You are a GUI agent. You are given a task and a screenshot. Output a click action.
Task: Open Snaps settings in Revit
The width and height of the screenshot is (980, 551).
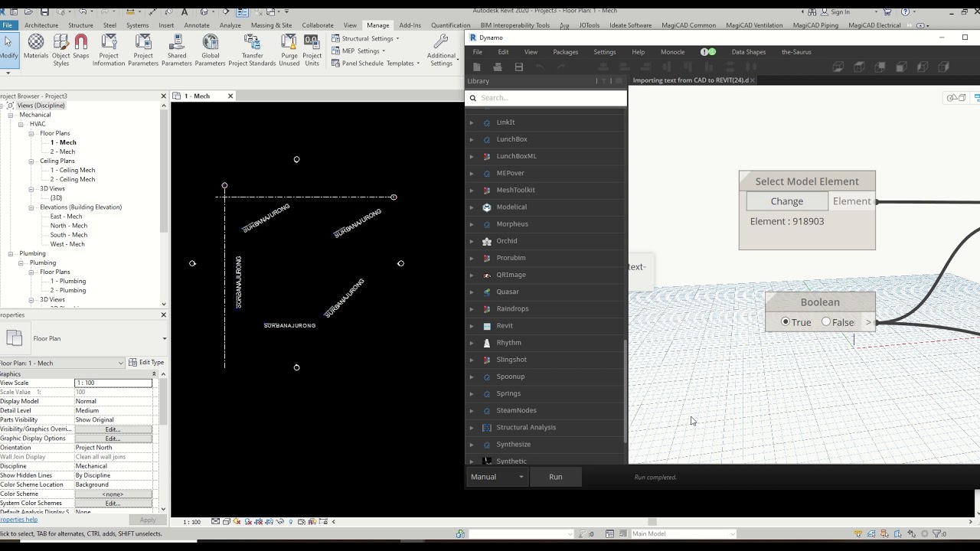tap(81, 47)
